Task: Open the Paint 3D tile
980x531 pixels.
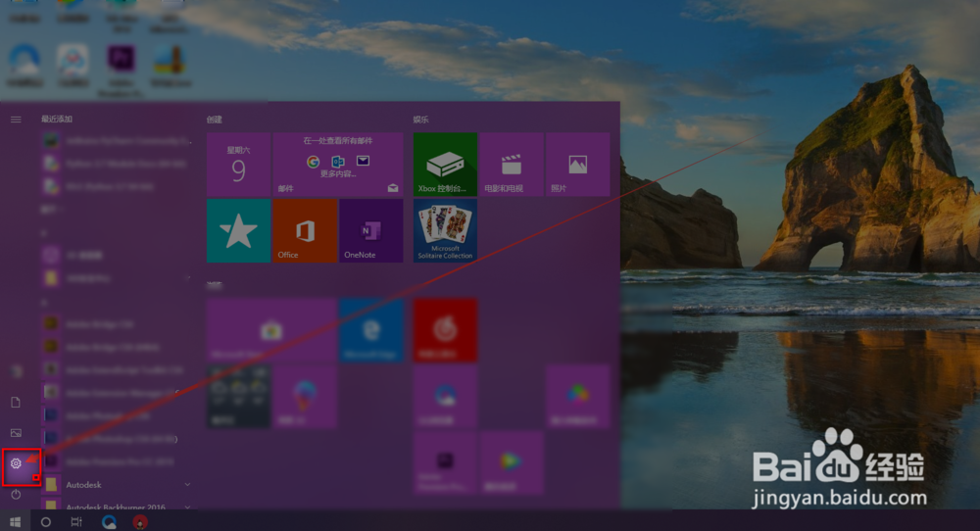Action: click(305, 397)
